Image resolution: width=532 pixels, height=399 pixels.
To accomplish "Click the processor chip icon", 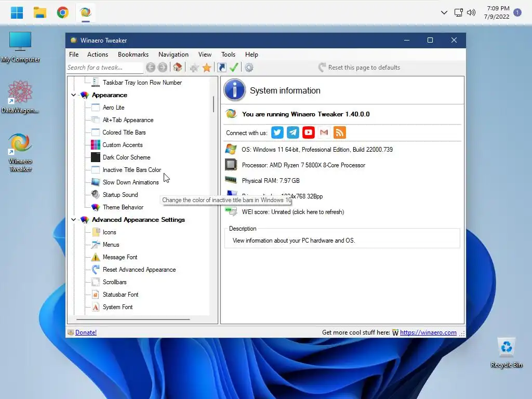I will (x=231, y=165).
